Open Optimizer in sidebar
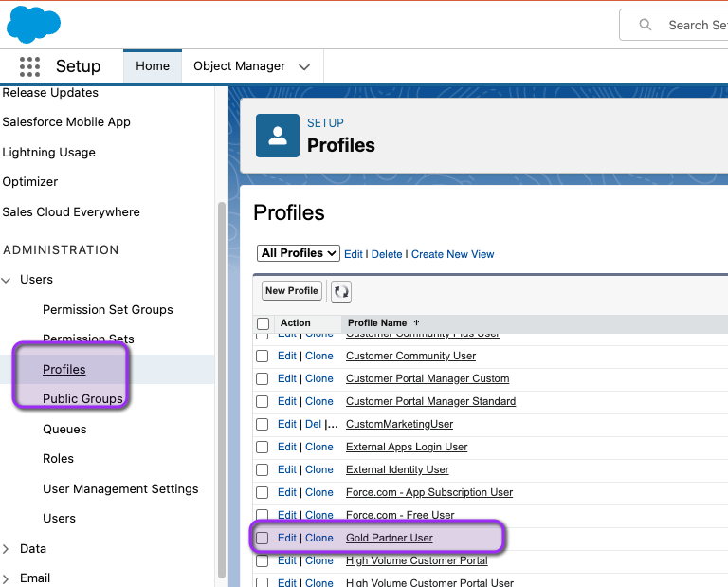This screenshot has width=728, height=587. click(30, 182)
